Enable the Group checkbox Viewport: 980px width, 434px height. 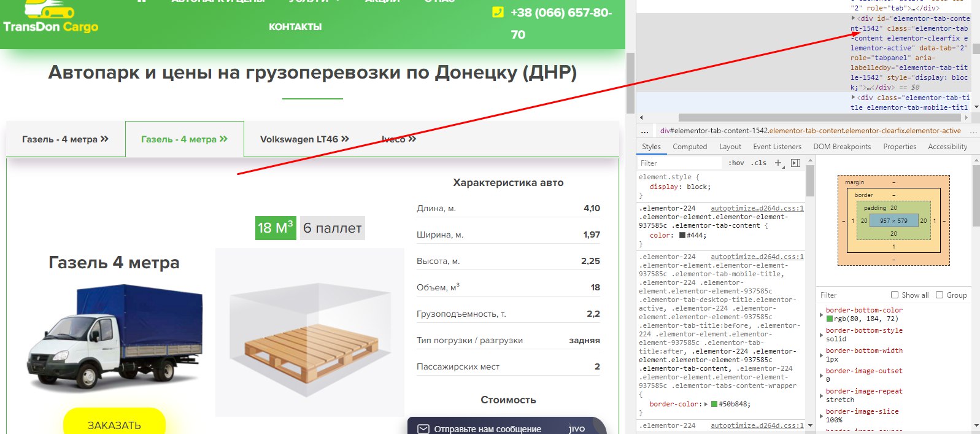coord(939,295)
